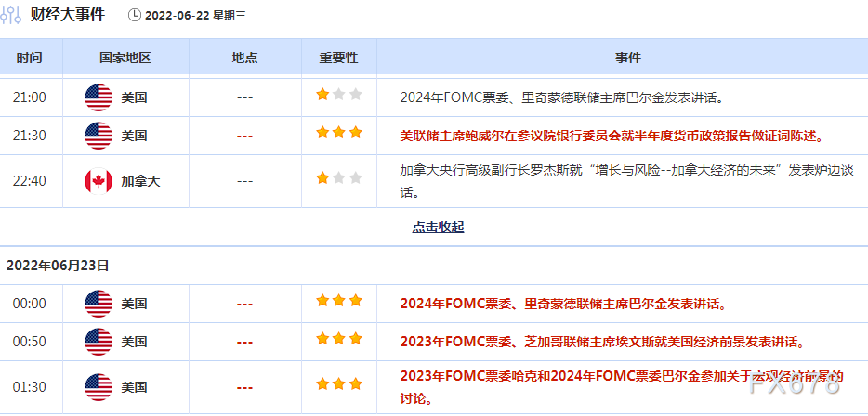The height and width of the screenshot is (416, 868).
Task: Click the US flag in the 21:00 row
Action: tap(98, 97)
